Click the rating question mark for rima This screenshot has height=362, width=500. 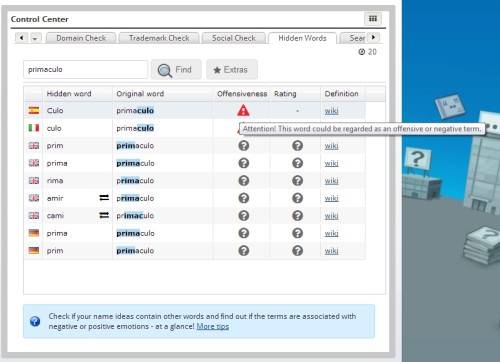tap(297, 181)
